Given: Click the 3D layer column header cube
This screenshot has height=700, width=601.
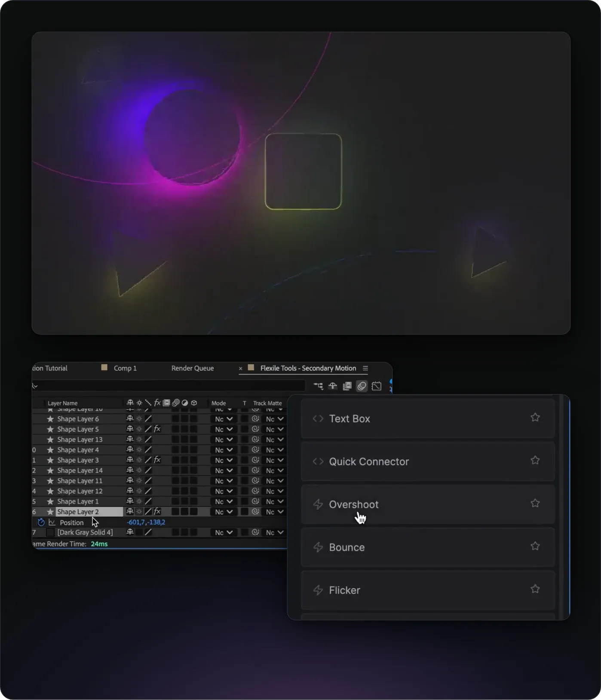Looking at the screenshot, I should coord(194,403).
